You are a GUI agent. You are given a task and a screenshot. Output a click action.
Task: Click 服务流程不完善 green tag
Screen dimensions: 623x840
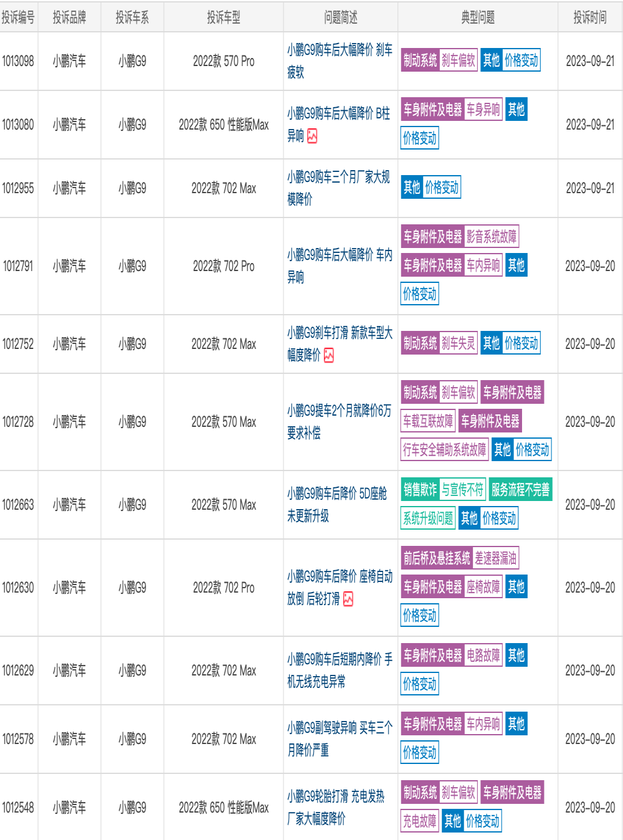(521, 490)
